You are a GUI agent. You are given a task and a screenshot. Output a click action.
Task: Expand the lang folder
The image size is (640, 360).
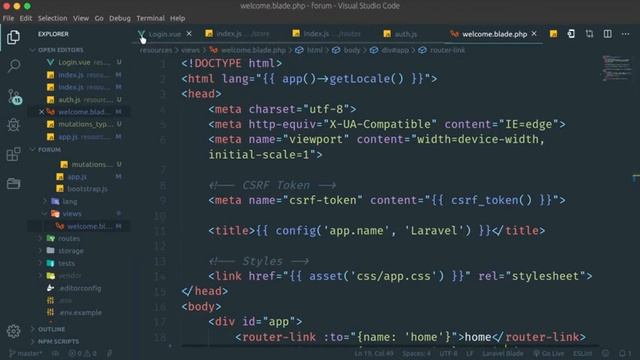pyautogui.click(x=70, y=201)
